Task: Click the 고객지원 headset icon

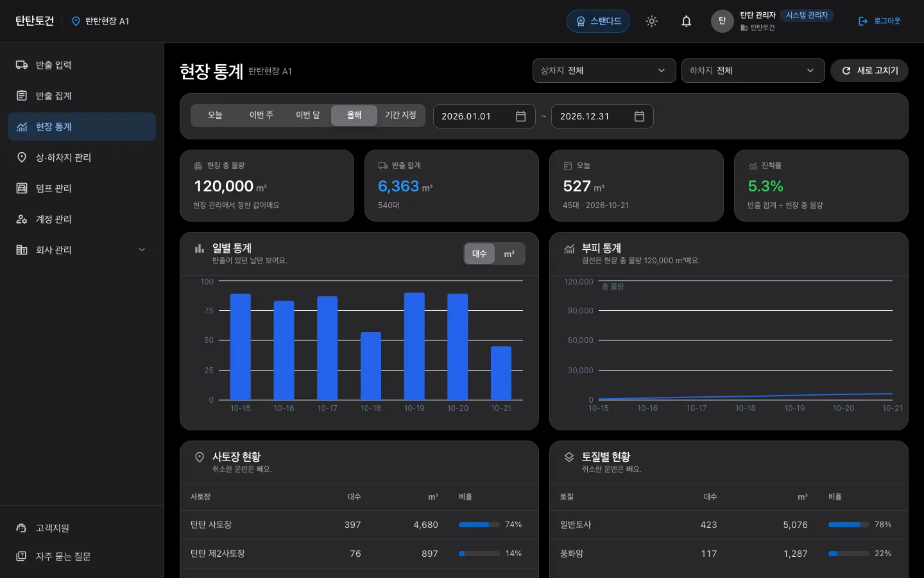Action: (22, 528)
